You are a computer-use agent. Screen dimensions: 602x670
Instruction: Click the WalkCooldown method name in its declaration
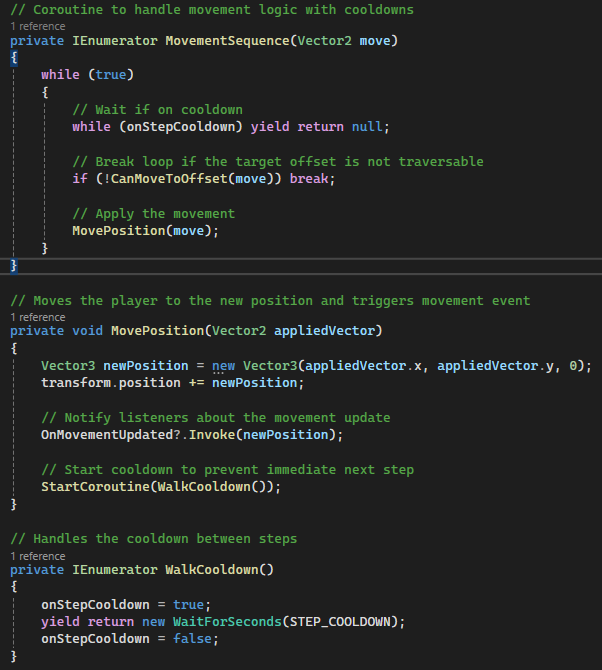(x=212, y=570)
